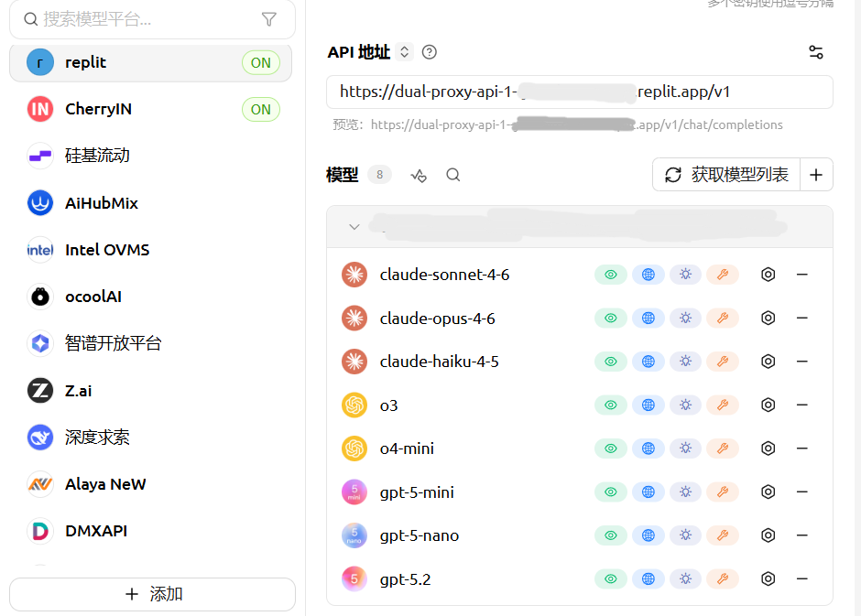Screen dimensions: 861x616
Task: Select the DMXAPI provider
Action: [150, 531]
